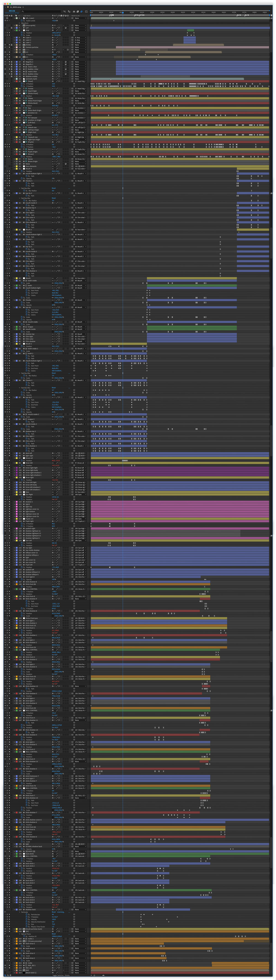Click Toggle Switches / Modes button

(61, 975)
